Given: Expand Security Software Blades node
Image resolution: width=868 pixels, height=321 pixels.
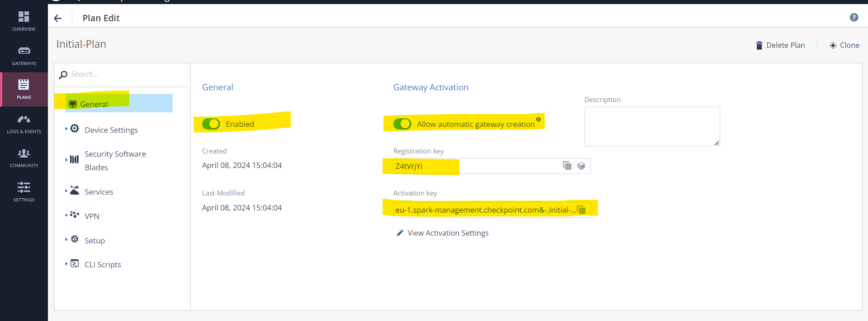Looking at the screenshot, I should (66, 159).
